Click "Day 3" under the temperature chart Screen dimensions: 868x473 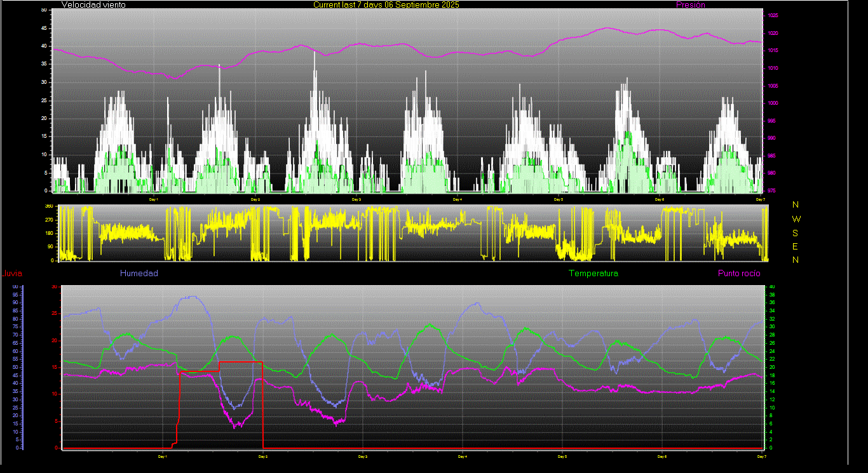coord(362,456)
